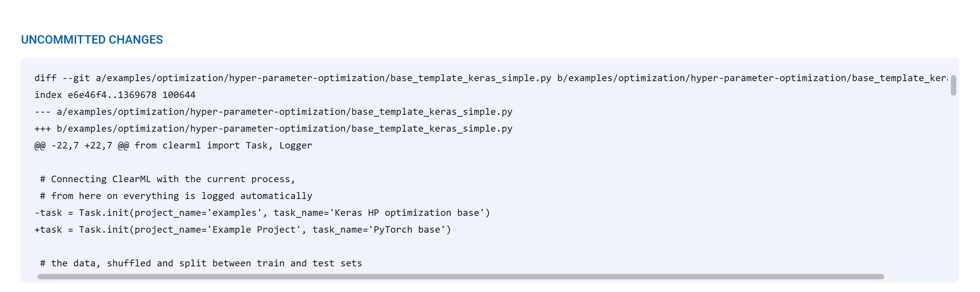This screenshot has height=292, width=980.
Task: Click the '# the data, shuffled' comment line
Action: [x=201, y=263]
